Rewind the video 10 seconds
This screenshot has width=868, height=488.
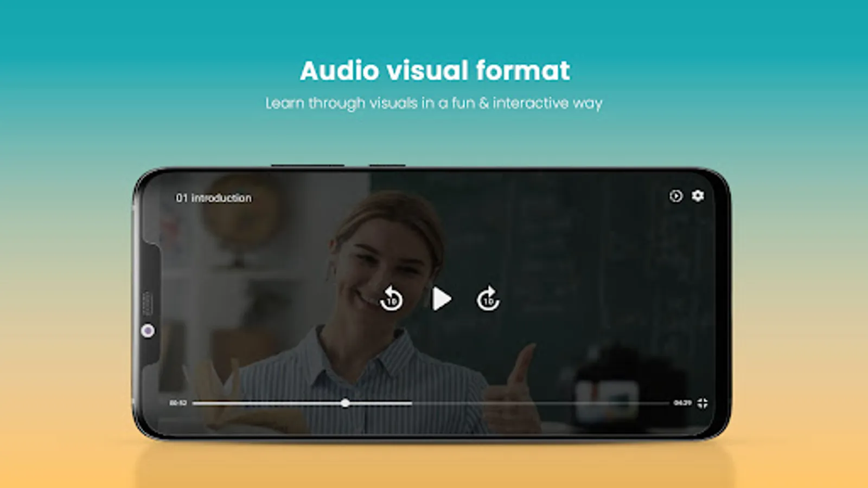coord(391,298)
